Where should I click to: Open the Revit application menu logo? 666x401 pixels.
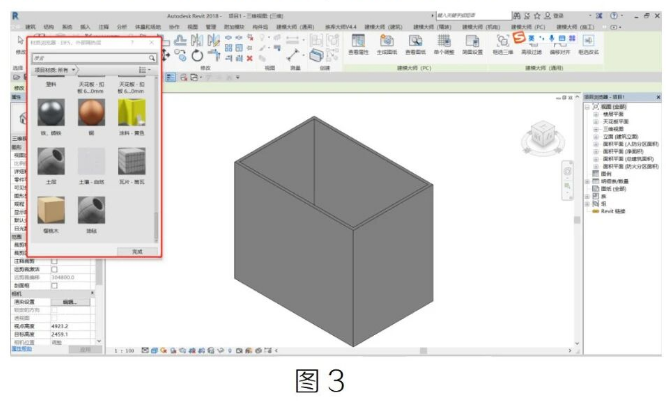15,16
